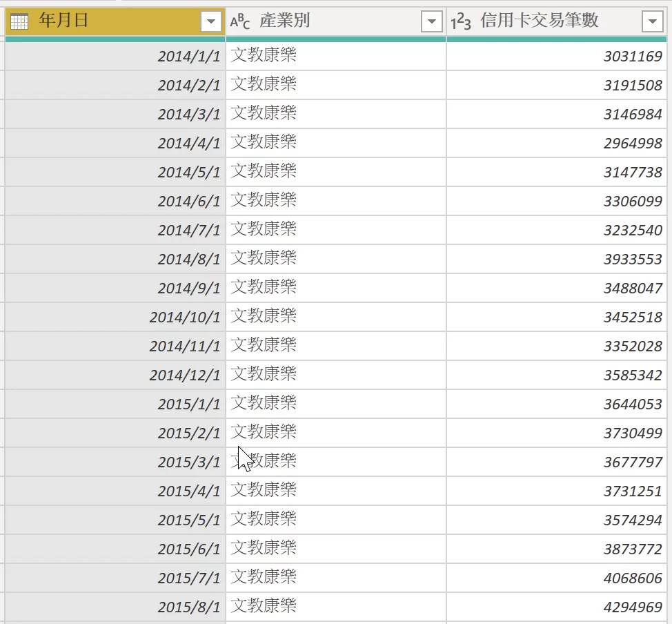Select date cell 2015/2/1

[115, 433]
